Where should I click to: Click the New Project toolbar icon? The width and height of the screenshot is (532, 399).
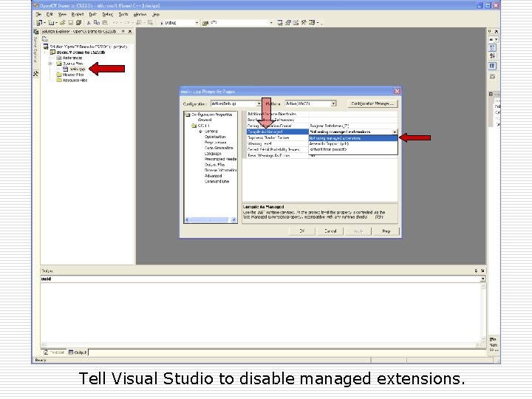(40, 23)
